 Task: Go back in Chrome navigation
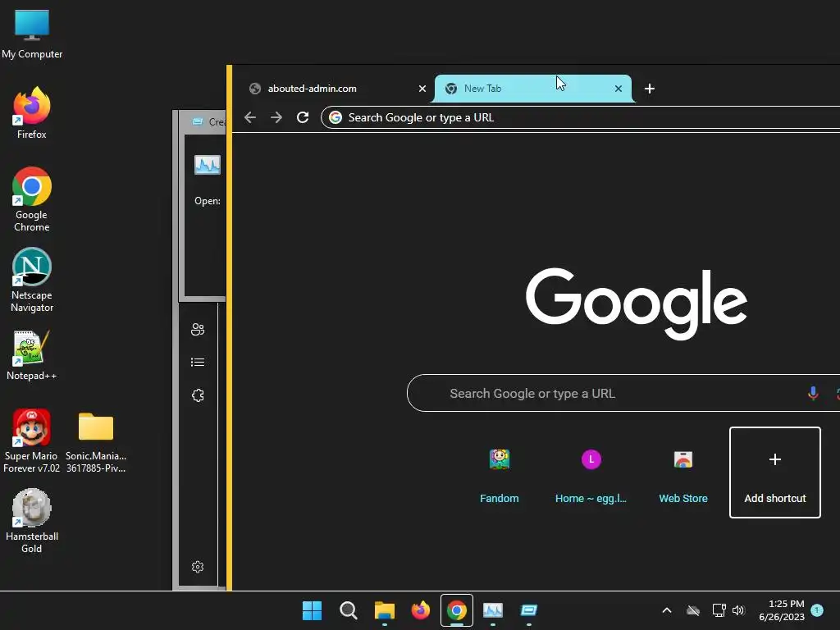point(250,117)
